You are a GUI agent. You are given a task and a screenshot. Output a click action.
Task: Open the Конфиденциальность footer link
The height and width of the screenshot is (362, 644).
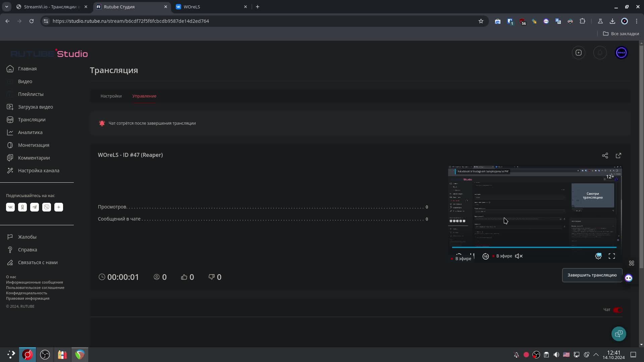[26, 293]
